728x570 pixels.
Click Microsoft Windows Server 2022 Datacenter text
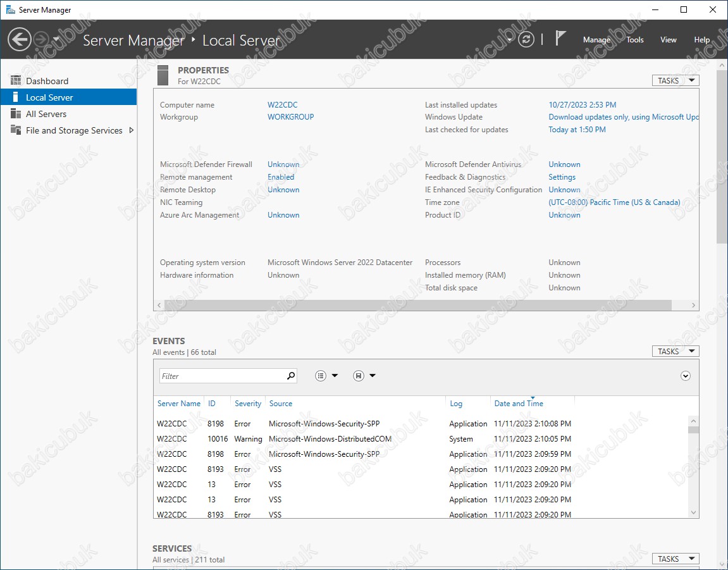tap(340, 263)
